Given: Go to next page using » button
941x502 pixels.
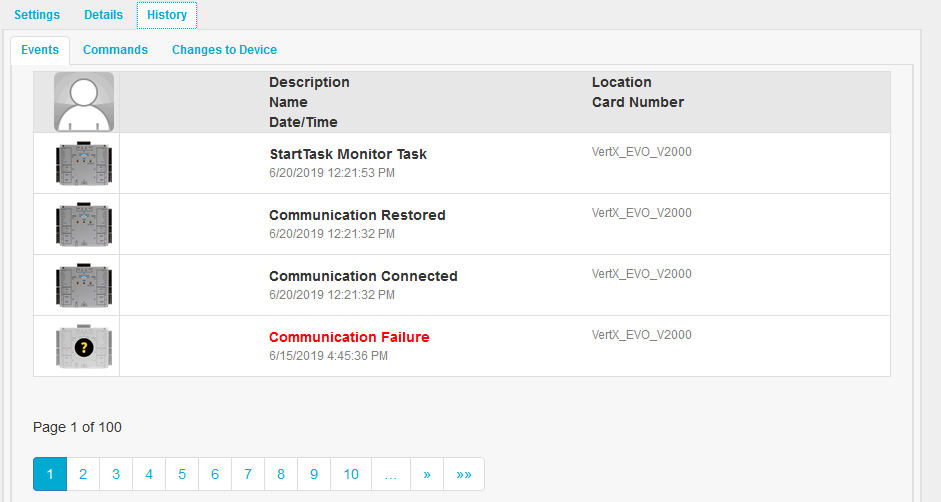Looking at the screenshot, I should pyautogui.click(x=427, y=474).
